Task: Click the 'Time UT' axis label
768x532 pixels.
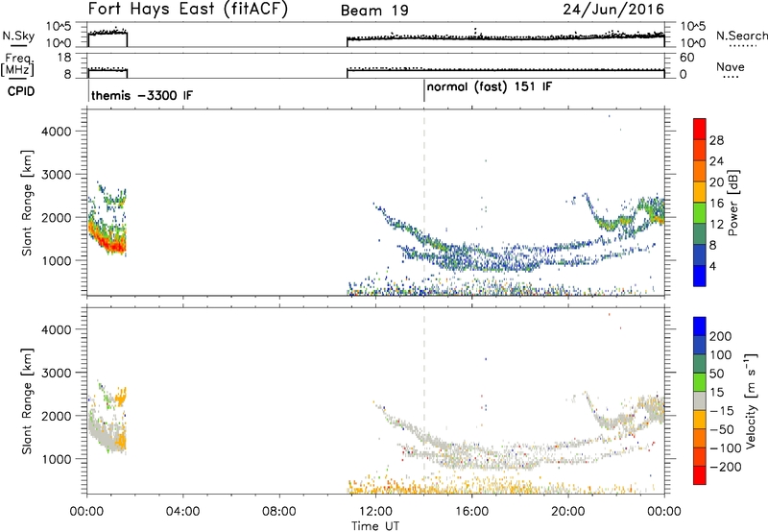Action: [375, 526]
